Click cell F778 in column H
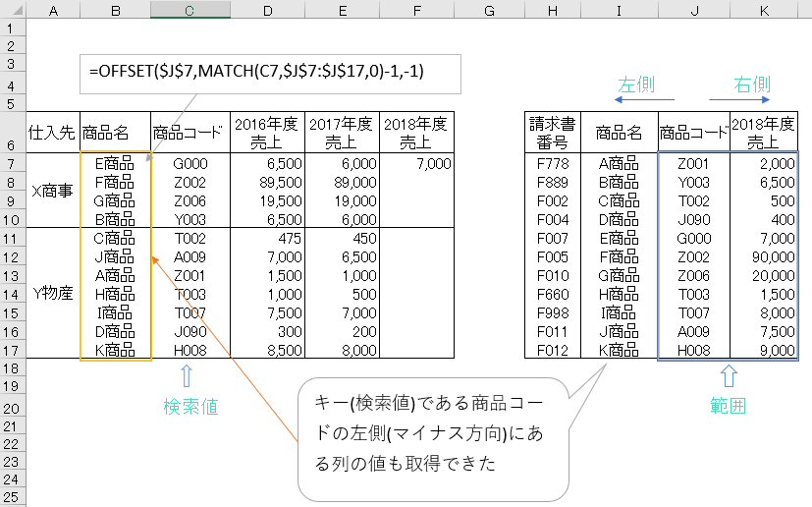This screenshot has height=507, width=812. [553, 164]
